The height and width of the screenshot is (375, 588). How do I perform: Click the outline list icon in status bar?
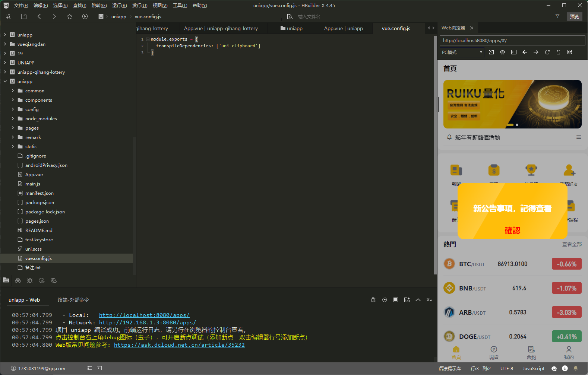90,368
